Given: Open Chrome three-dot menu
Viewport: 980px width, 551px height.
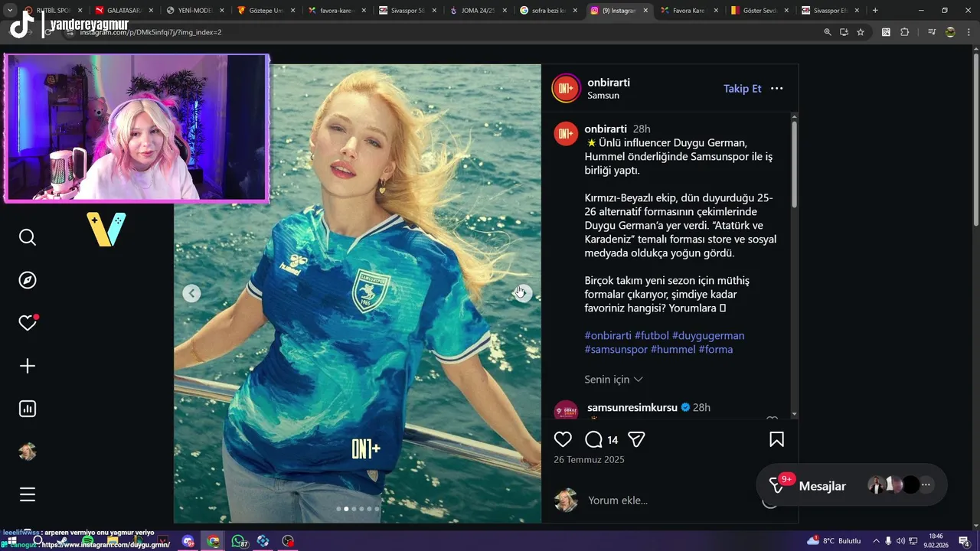Looking at the screenshot, I should (x=967, y=32).
